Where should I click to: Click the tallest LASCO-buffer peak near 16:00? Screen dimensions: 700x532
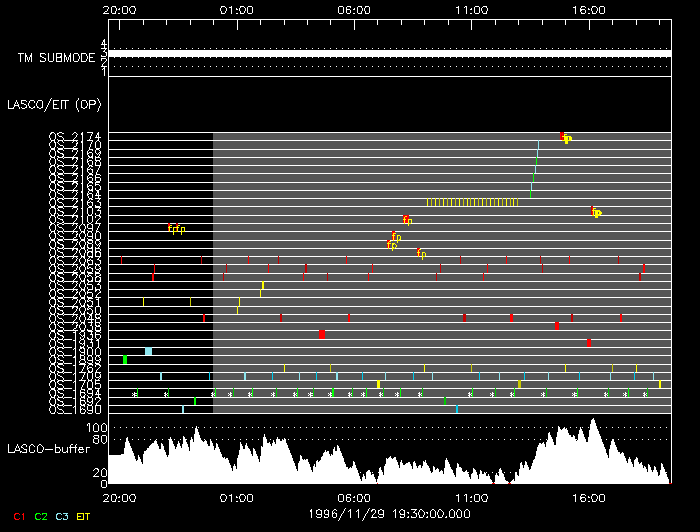(595, 422)
